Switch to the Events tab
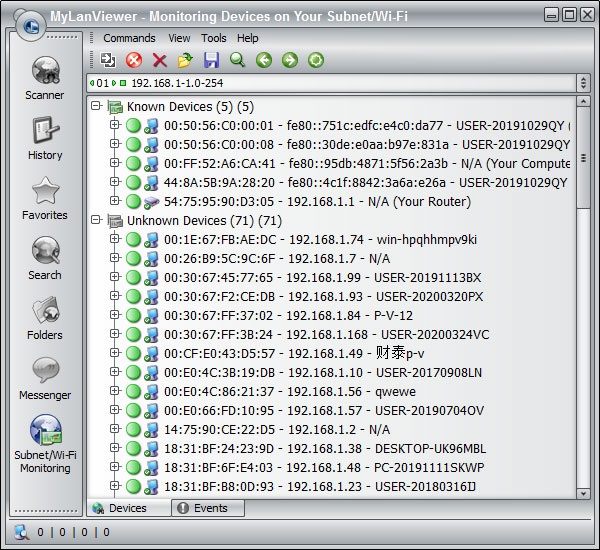 (208, 508)
